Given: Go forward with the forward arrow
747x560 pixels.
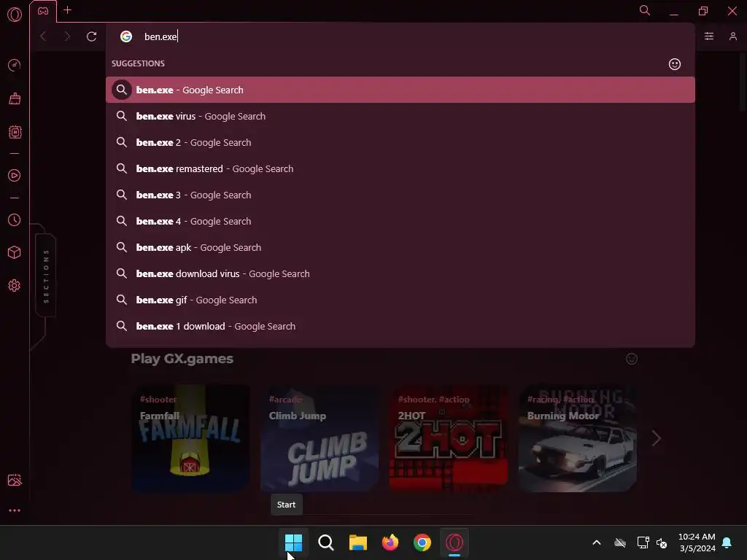Looking at the screenshot, I should tap(67, 36).
